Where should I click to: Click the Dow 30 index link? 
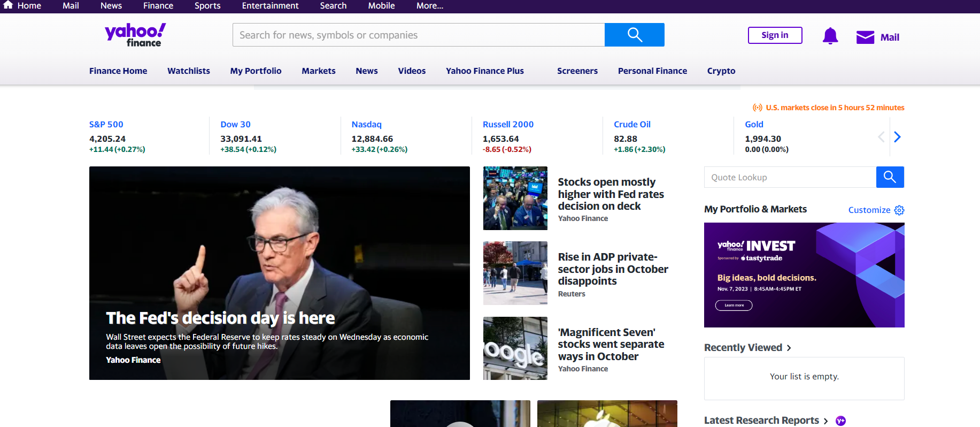235,124
